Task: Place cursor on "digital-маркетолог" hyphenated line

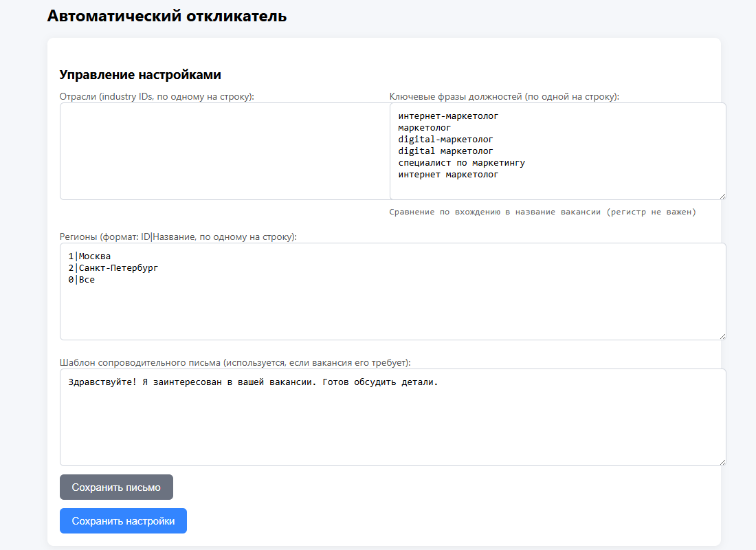Action: pos(445,140)
